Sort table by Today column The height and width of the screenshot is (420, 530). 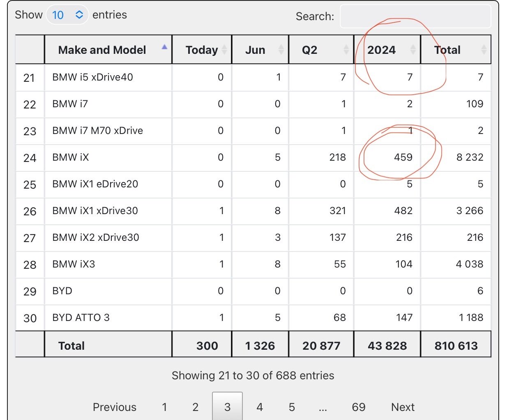(x=202, y=50)
